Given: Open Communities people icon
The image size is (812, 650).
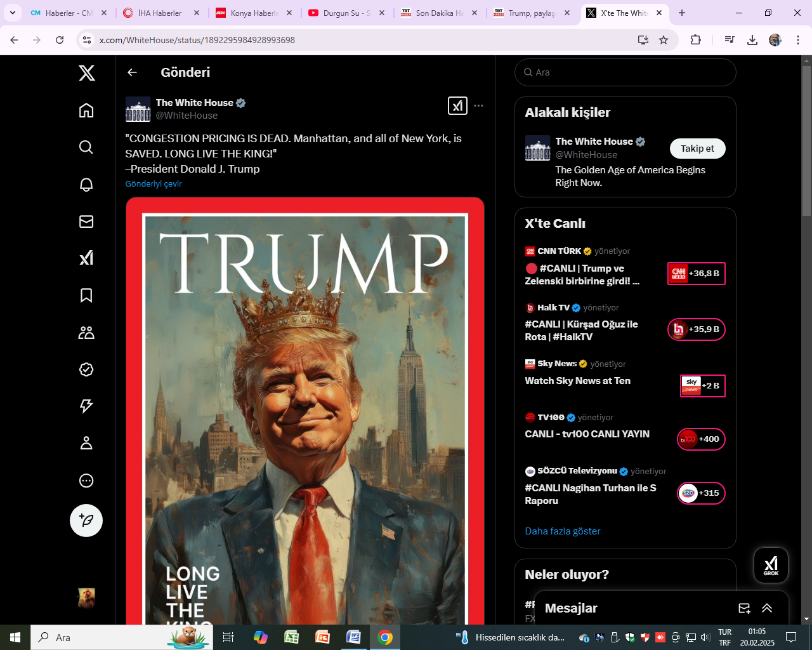Looking at the screenshot, I should [x=86, y=332].
